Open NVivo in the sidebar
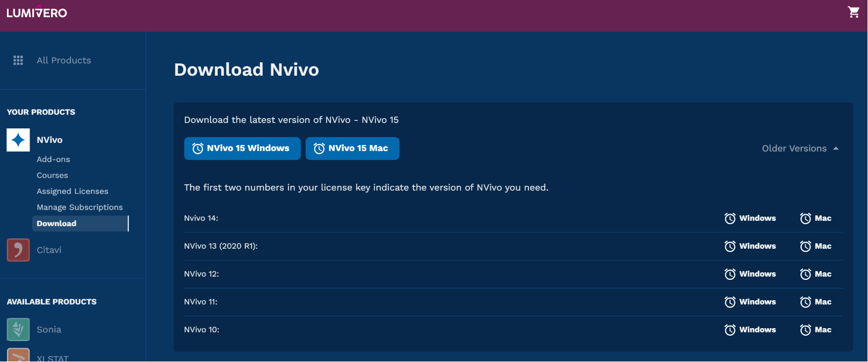Viewport: 868px width, 362px height. [x=49, y=140]
